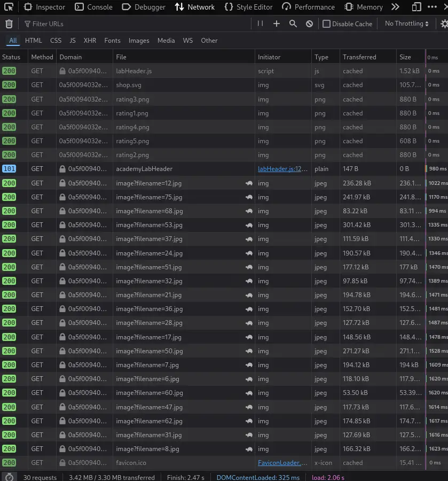Open network search magnifier
The image size is (448, 481).
[x=293, y=24]
